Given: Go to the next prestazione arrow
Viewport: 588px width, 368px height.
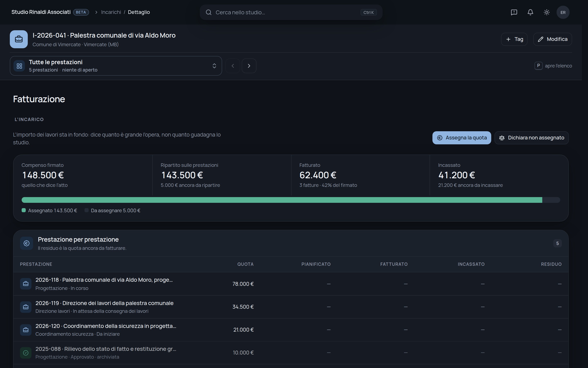Looking at the screenshot, I should click(x=249, y=66).
